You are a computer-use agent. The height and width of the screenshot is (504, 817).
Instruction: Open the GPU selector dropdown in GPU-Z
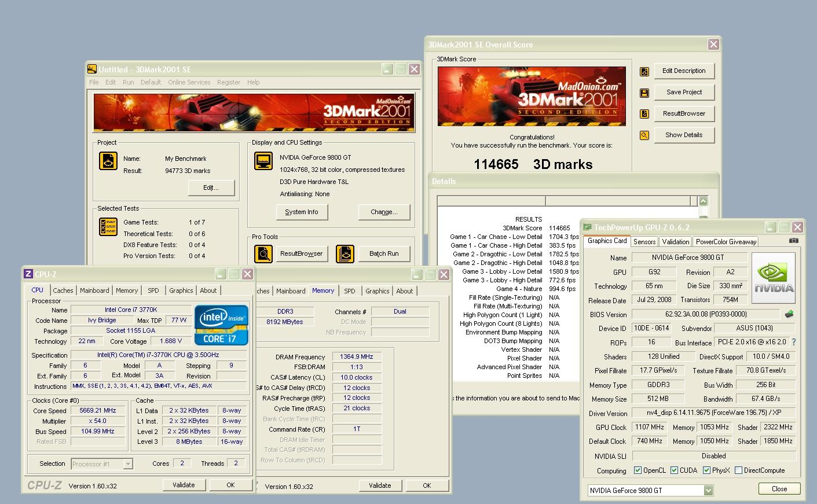point(708,490)
